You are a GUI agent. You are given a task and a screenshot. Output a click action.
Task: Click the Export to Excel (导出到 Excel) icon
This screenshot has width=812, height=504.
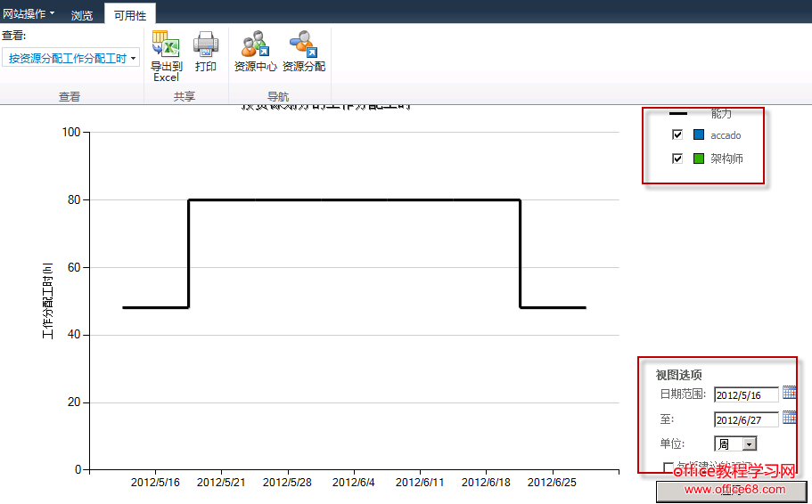pos(166,44)
